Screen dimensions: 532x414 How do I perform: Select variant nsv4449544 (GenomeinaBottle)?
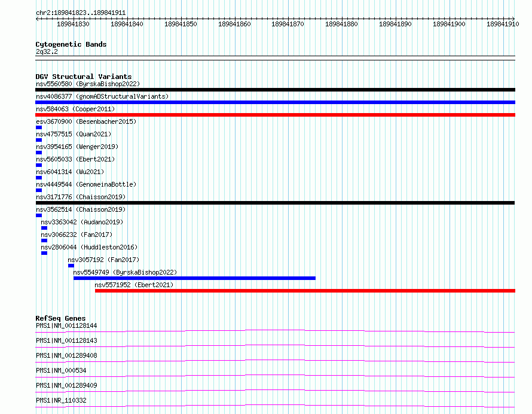86,184
